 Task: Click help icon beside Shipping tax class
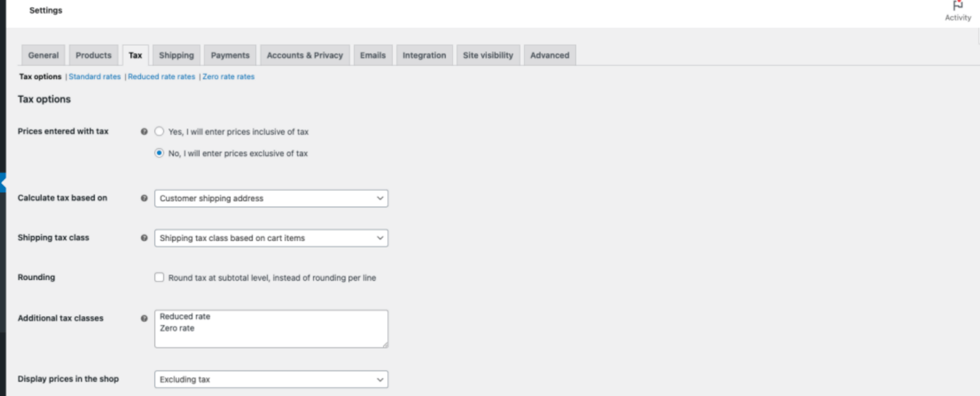[144, 238]
